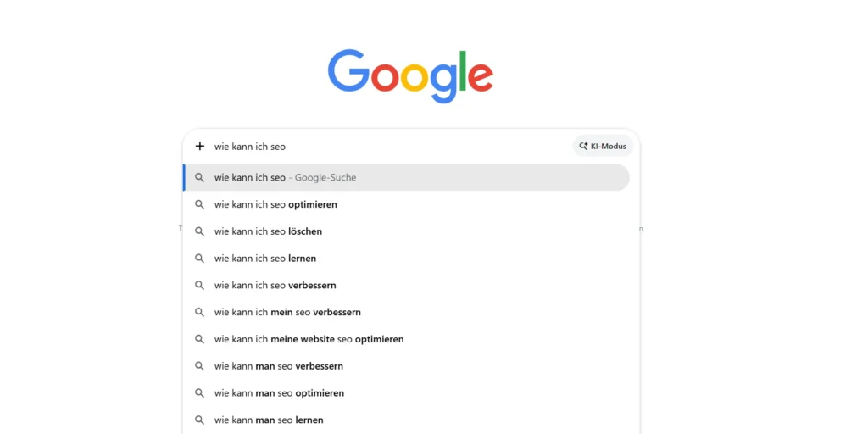868x434 pixels.
Task: Click search icon beside 'seo löschen' suggestion
Action: [x=200, y=231]
